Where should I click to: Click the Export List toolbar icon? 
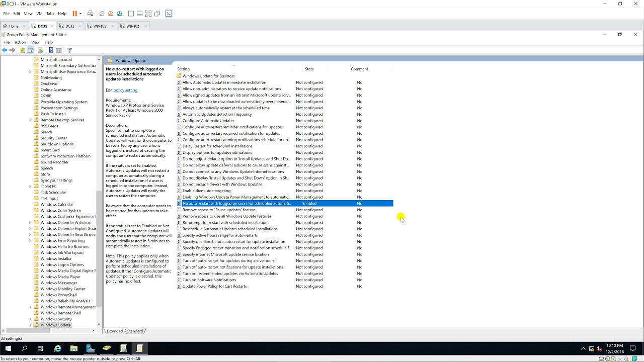[41, 50]
